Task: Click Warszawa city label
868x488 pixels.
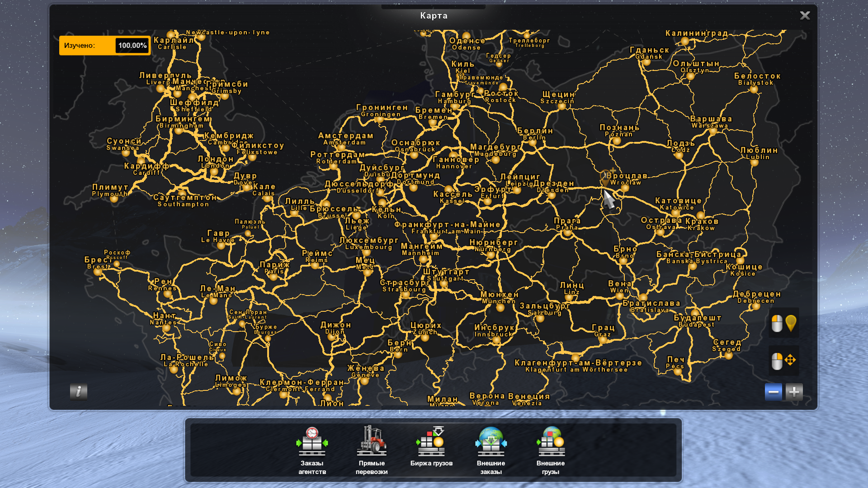Action: pos(710,126)
